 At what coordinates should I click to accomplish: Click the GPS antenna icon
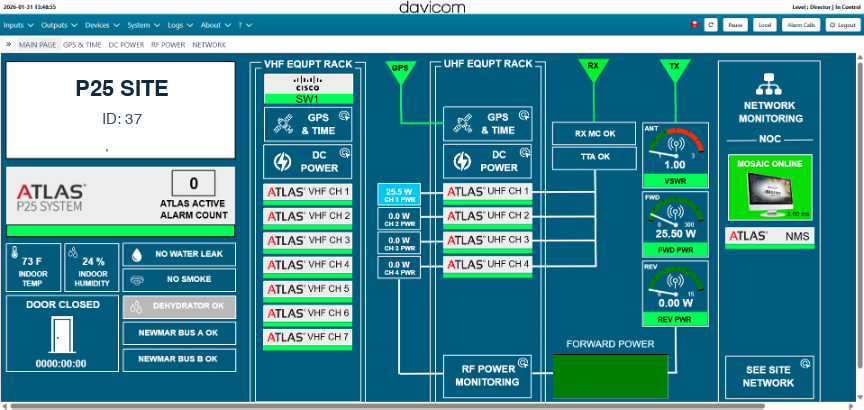coord(401,72)
